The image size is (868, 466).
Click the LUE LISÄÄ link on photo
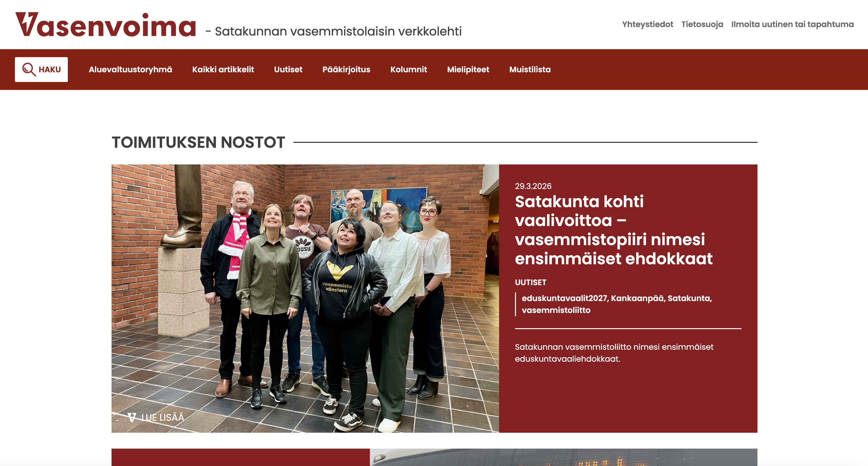(162, 418)
